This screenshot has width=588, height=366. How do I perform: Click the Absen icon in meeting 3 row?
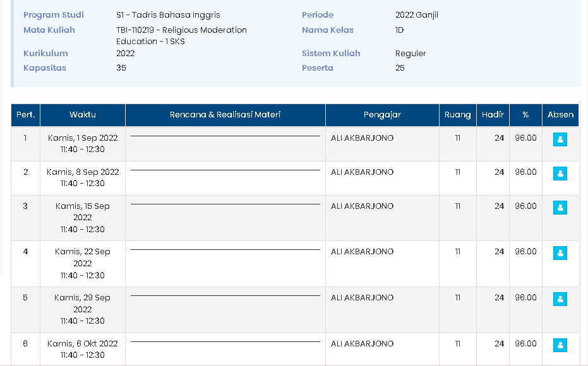pos(560,208)
